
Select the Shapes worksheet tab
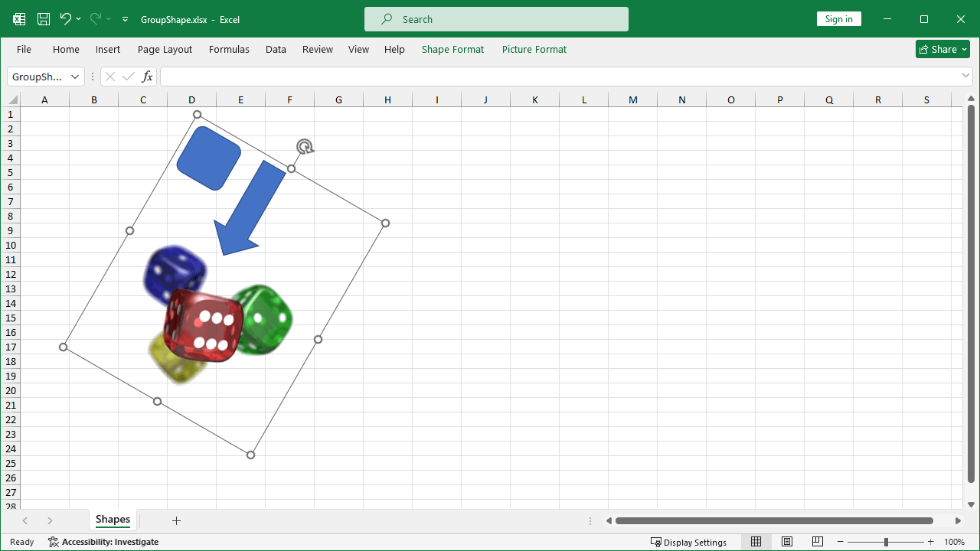tap(113, 520)
